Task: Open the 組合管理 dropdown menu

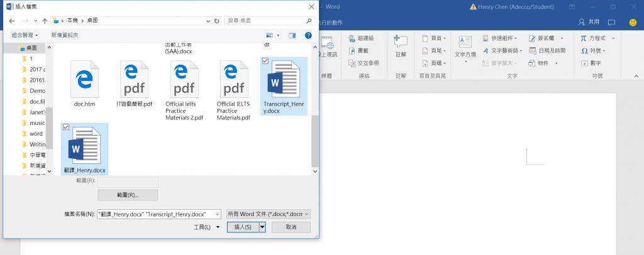Action: (25, 36)
